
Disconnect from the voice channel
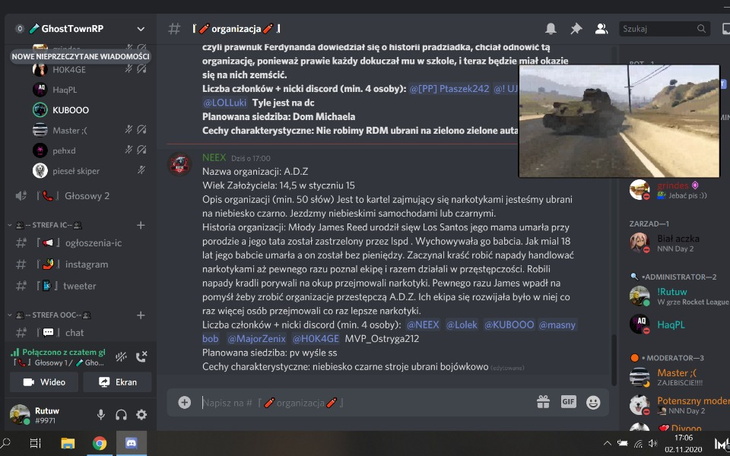tap(141, 357)
